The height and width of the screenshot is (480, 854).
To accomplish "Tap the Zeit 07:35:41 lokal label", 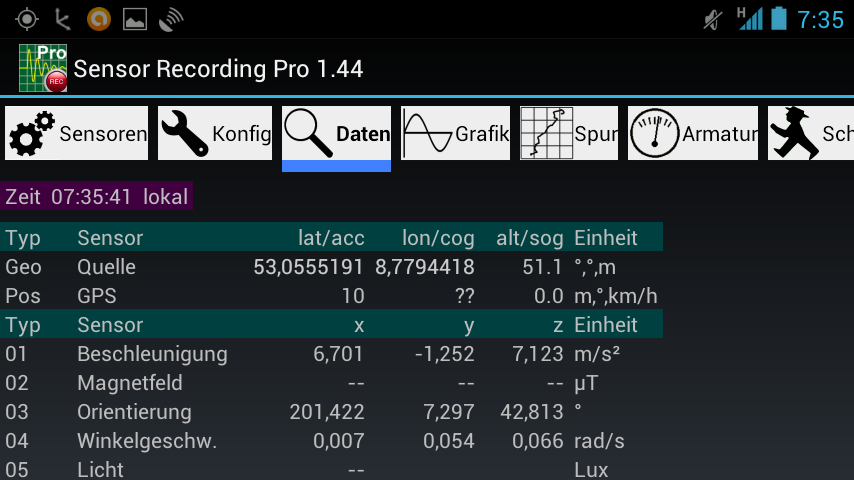I will (x=96, y=197).
